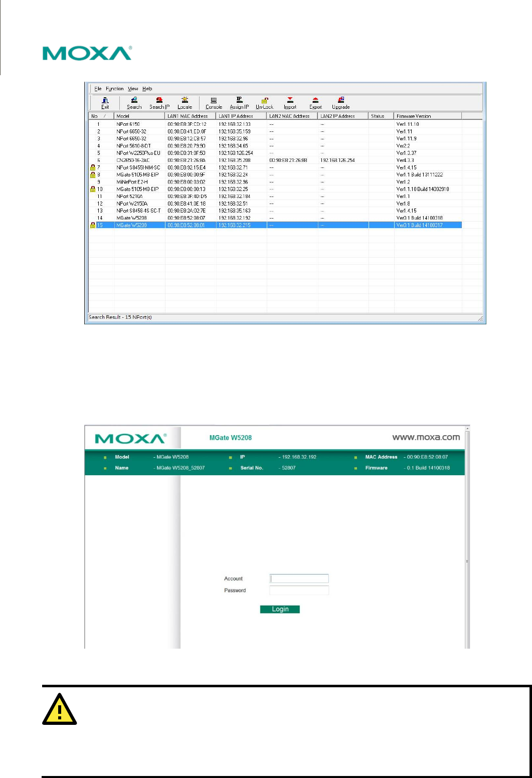
Task: Sort by LAN2 IP Address column header
Action: tap(343, 116)
